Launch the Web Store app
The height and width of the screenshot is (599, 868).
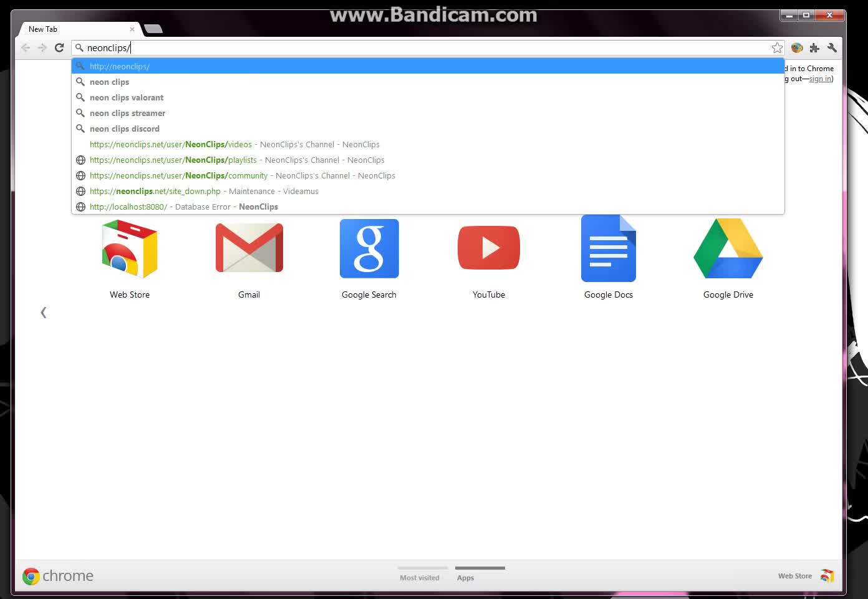pos(130,258)
